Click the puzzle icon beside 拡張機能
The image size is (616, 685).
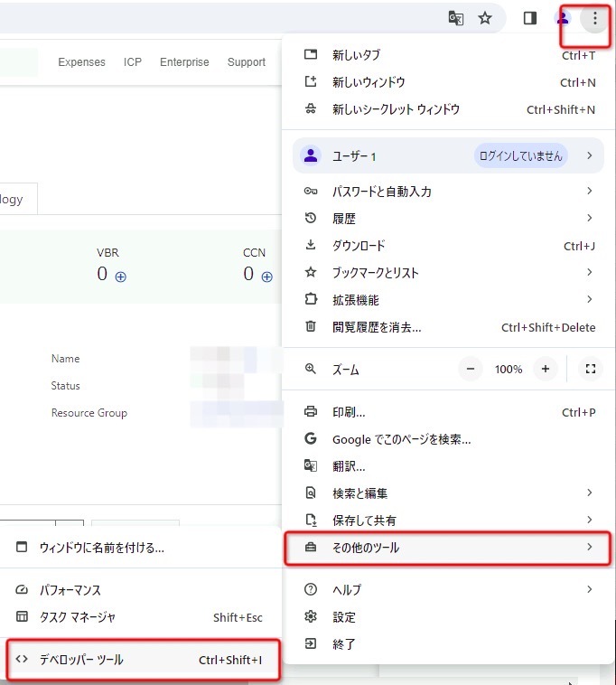pos(311,299)
